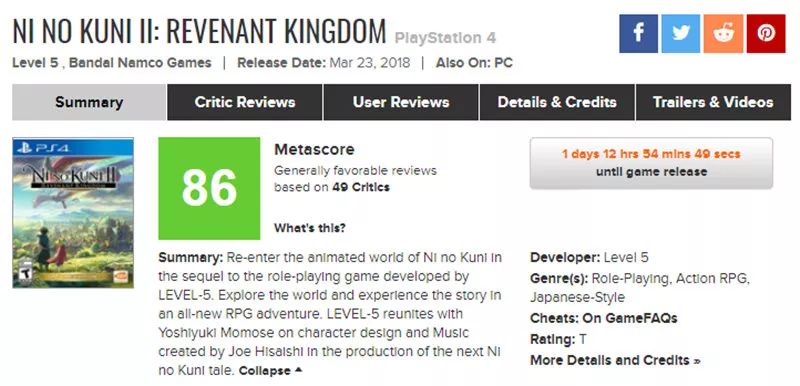This screenshot has width=800, height=386.
Task: Share via the Twitter bird icon
Action: click(x=681, y=33)
